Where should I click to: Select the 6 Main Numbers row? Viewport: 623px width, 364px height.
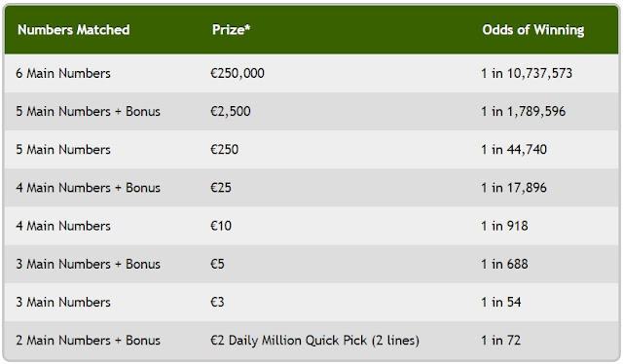pyautogui.click(x=311, y=74)
